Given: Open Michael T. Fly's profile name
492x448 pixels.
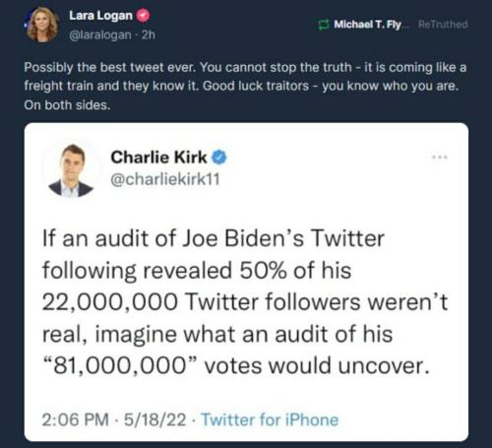Looking at the screenshot, I should tap(367, 25).
